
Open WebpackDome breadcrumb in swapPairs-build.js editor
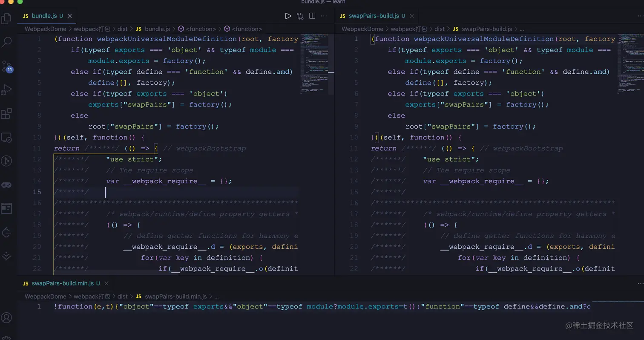[x=362, y=29]
